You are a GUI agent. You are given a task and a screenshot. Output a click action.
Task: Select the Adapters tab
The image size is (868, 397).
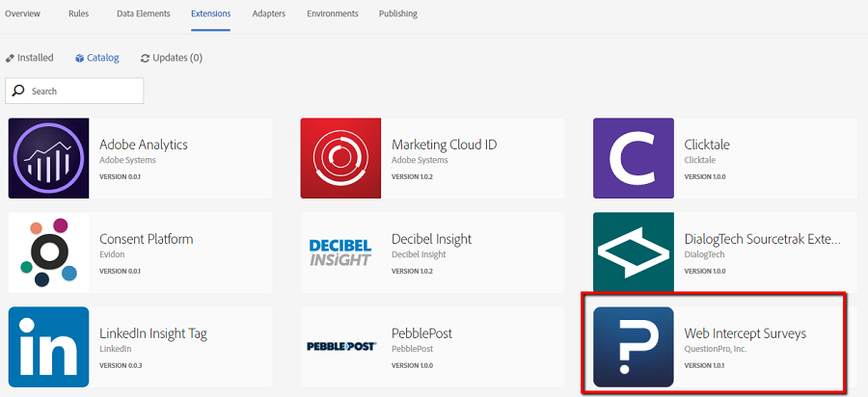(268, 13)
